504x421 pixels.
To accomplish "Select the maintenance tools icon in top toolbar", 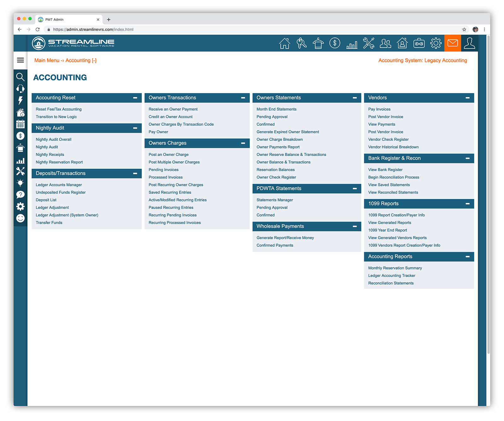I will pos(369,43).
